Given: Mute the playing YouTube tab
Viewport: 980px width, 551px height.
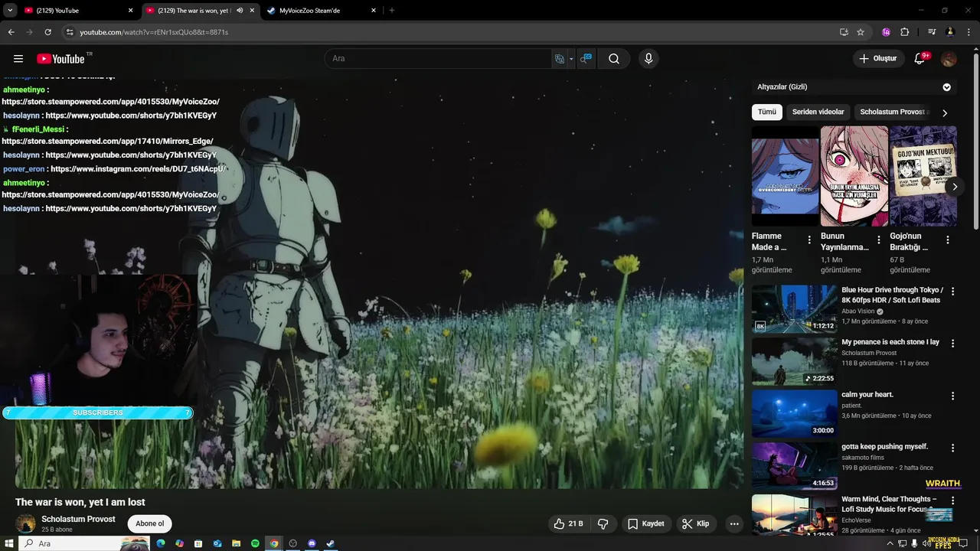Looking at the screenshot, I should tap(240, 11).
